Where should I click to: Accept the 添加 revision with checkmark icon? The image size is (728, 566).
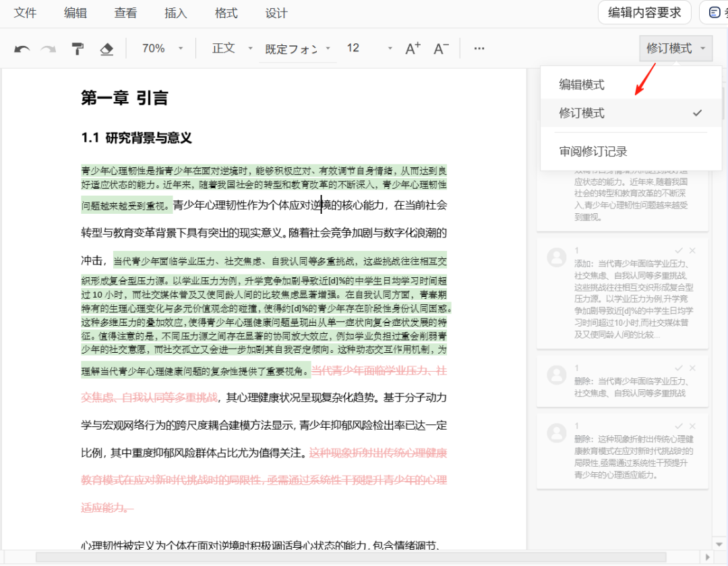tap(679, 250)
